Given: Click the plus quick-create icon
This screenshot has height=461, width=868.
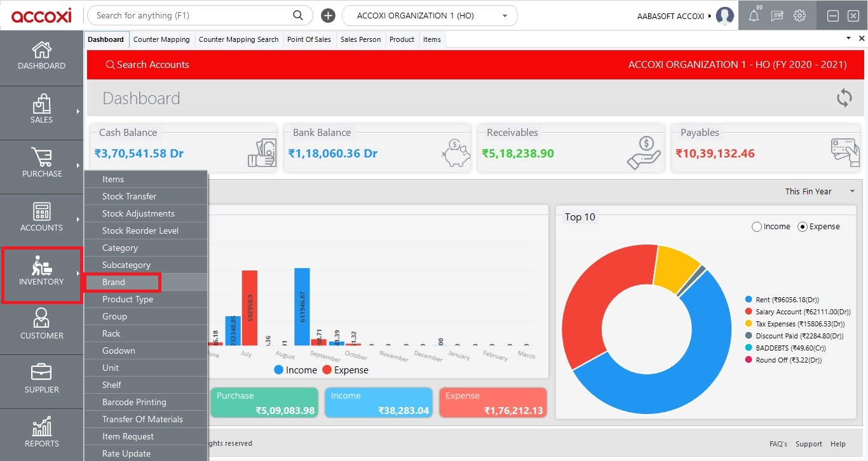Looking at the screenshot, I should coord(328,15).
